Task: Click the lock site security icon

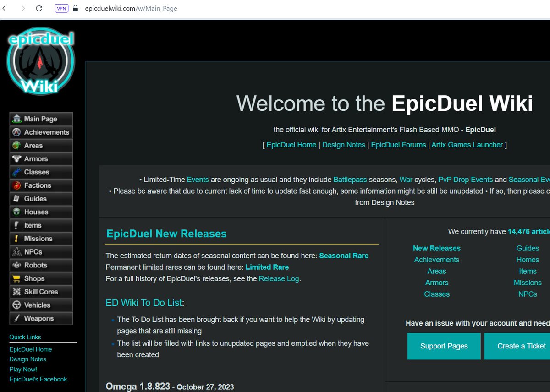Action: [76, 8]
